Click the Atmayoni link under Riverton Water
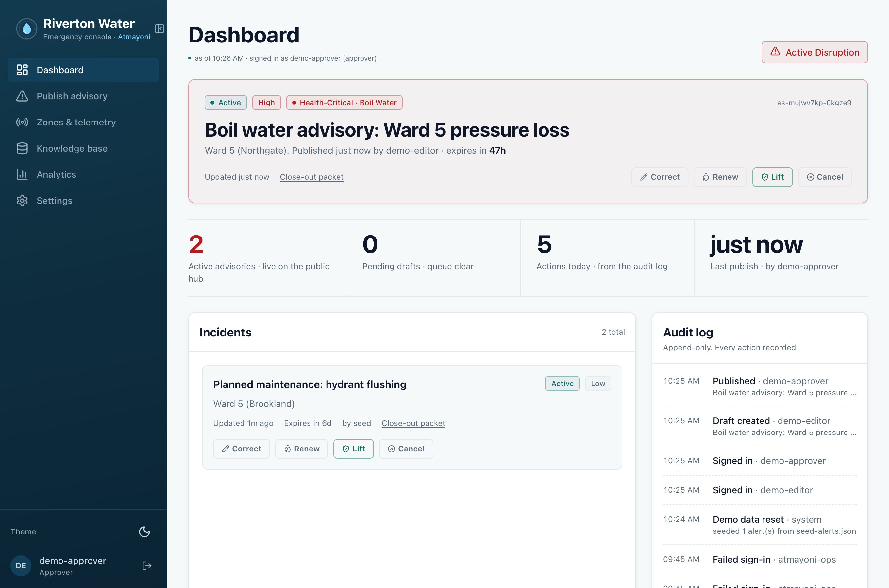 tap(134, 37)
